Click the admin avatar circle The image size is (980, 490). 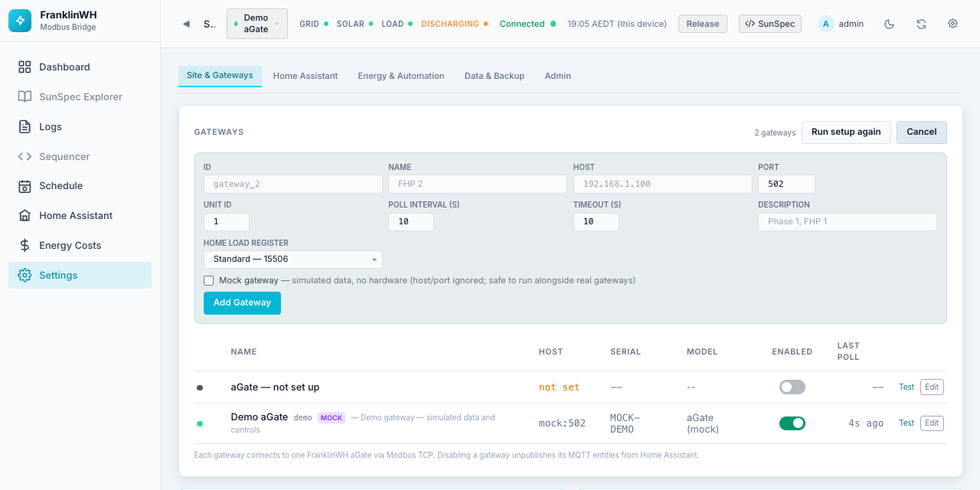pos(825,24)
